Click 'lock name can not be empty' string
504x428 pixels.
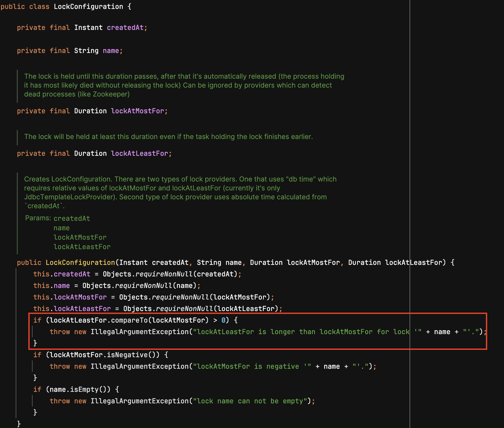click(250, 401)
